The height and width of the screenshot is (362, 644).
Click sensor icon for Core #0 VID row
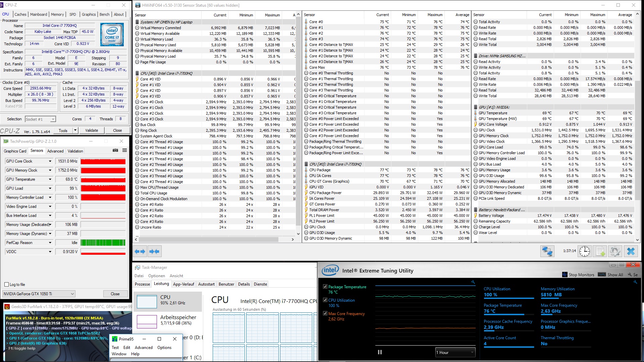[137, 79]
